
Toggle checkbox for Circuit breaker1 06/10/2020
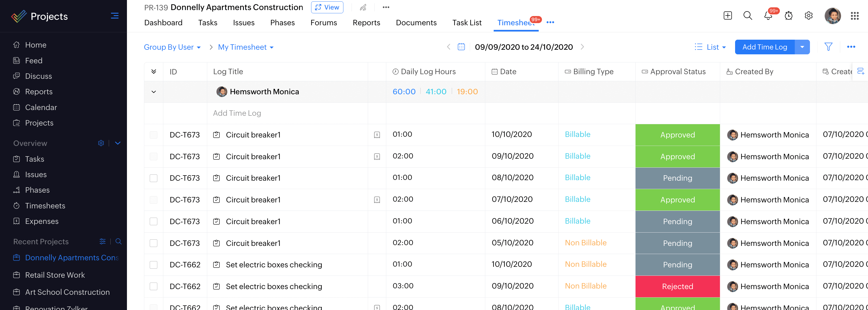point(154,221)
